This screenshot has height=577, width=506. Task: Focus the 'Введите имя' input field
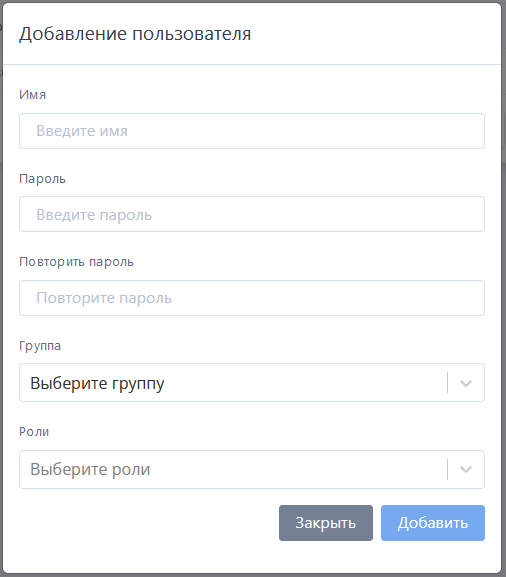click(x=252, y=131)
